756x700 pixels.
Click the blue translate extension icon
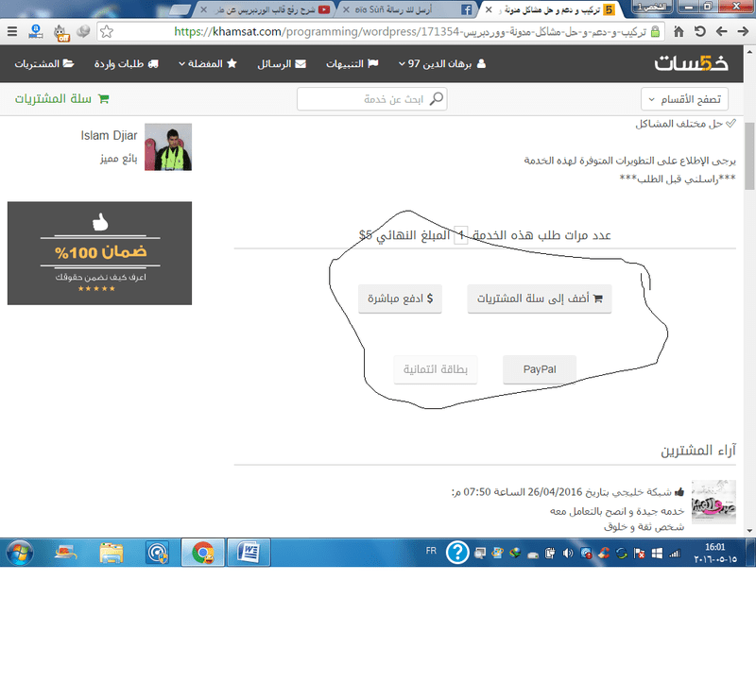(36, 32)
